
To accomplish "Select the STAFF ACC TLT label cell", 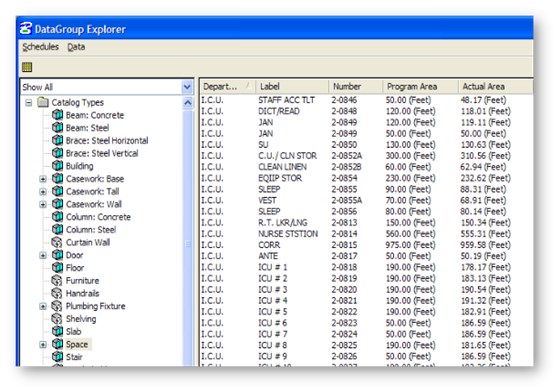I will point(286,100).
